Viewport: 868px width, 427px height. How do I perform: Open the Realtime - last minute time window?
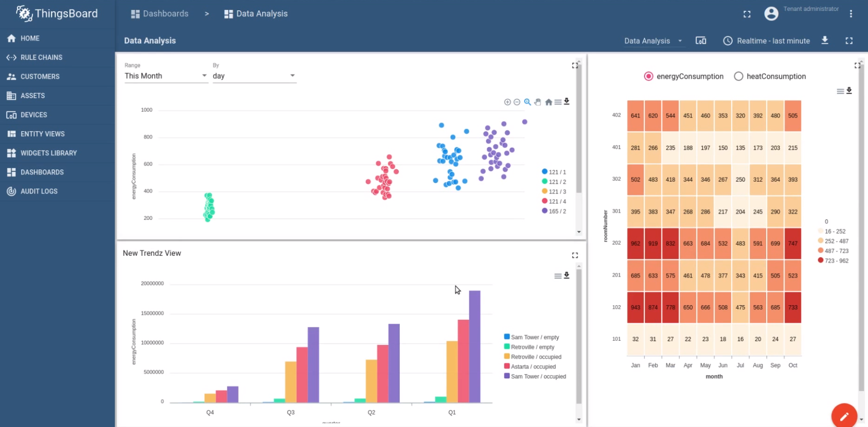[x=767, y=41]
